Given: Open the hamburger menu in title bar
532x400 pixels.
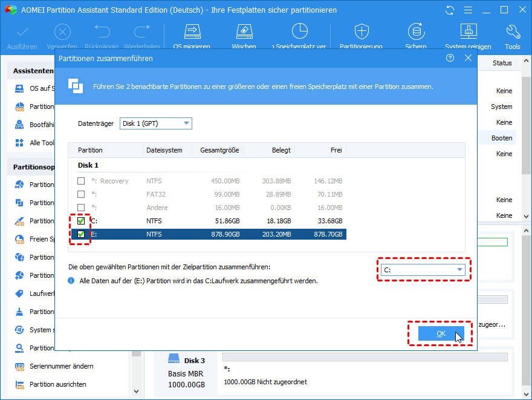Looking at the screenshot, I should (x=468, y=10).
